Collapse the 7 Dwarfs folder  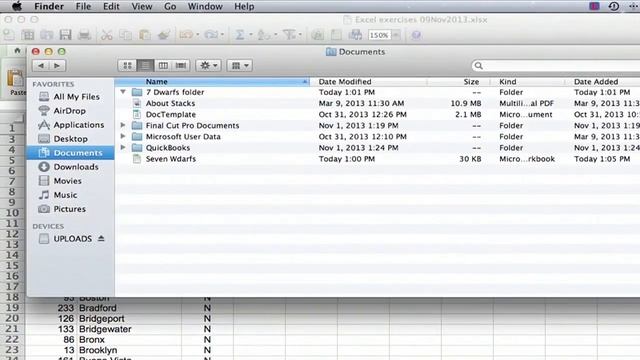click(x=123, y=92)
